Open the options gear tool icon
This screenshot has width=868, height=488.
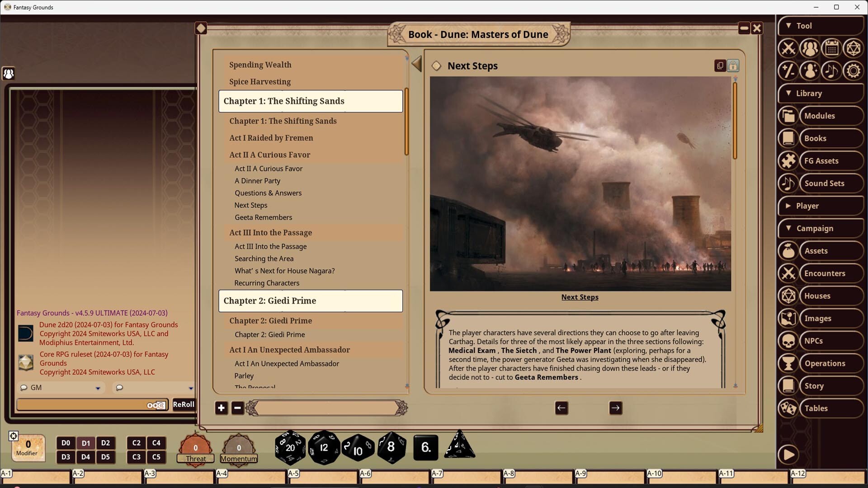click(x=853, y=71)
